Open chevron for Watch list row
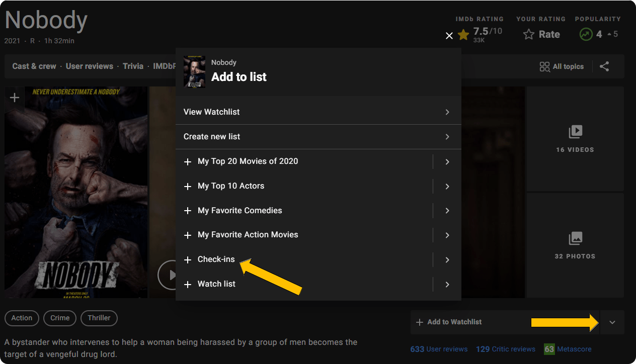Image resolution: width=636 pixels, height=364 pixels. pos(447,285)
